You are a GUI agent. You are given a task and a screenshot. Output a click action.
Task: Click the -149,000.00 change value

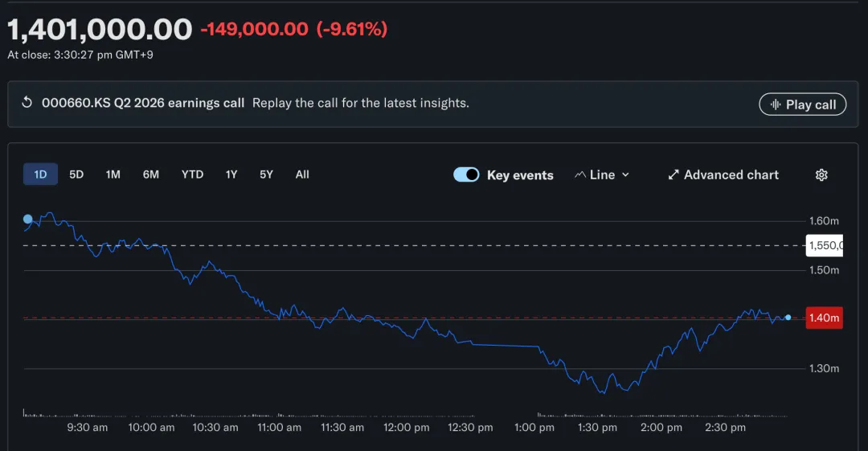254,29
